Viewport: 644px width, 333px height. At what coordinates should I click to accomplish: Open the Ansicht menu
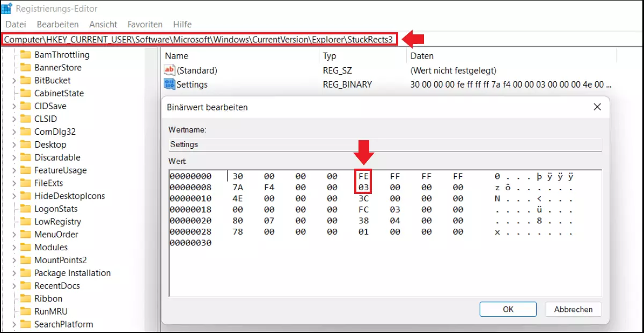pos(103,24)
